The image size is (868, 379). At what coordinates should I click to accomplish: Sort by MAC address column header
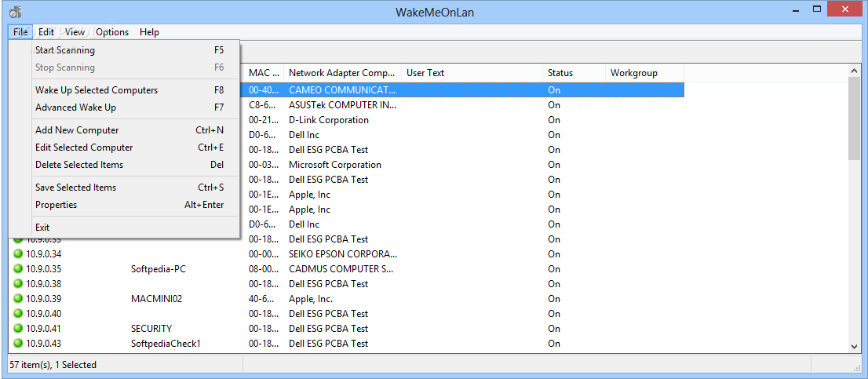coord(264,72)
